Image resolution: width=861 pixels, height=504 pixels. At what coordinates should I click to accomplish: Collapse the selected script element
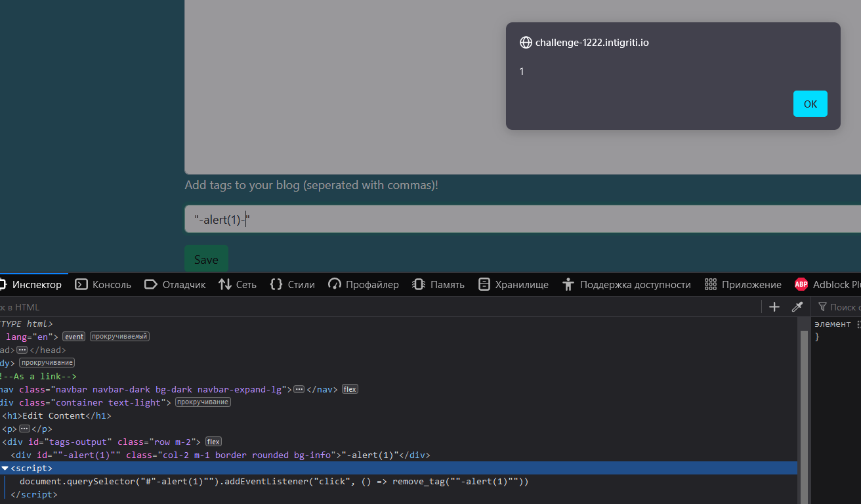5,468
